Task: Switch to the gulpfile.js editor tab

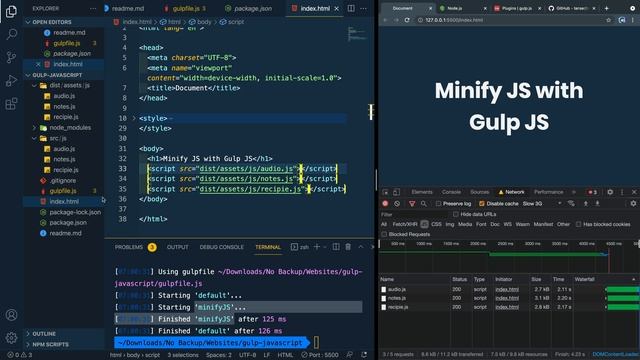Action: [x=186, y=8]
